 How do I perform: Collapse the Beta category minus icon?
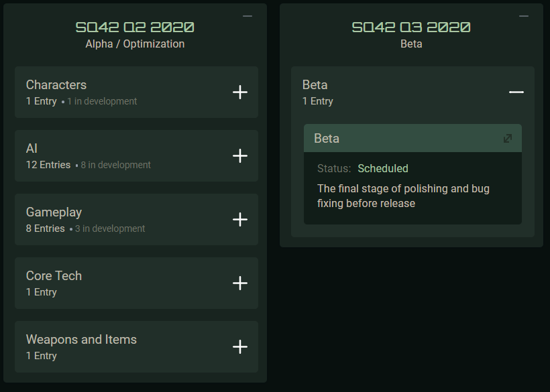(x=516, y=92)
